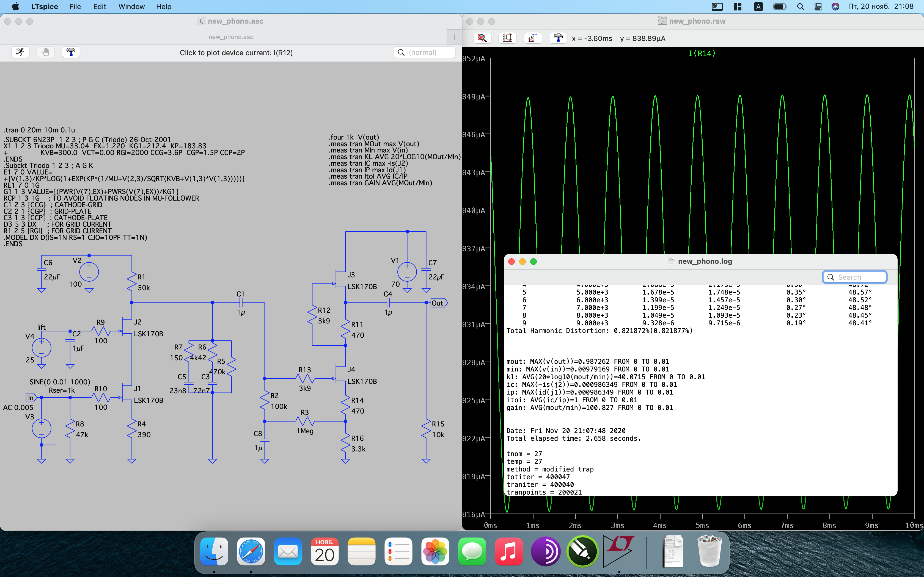Open waveform viewer hammer settings icon
The image size is (924, 577).
pyautogui.click(x=558, y=38)
